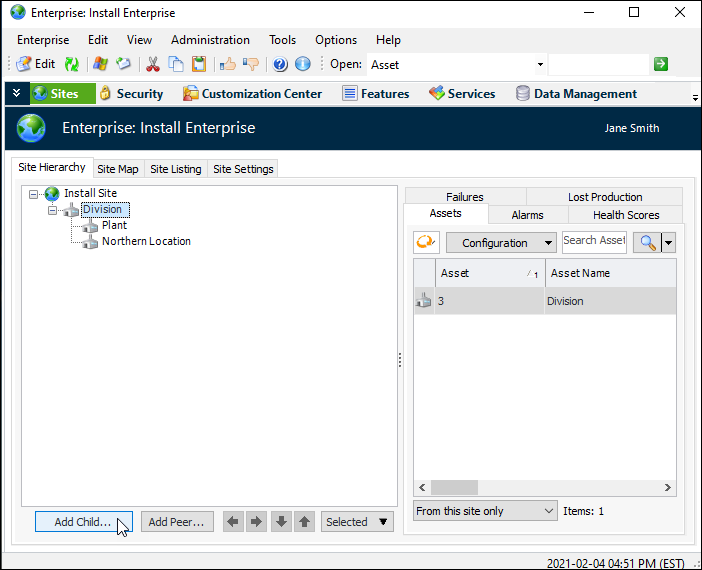Move selected node up with up arrow
This screenshot has width=702, height=570.
[305, 522]
